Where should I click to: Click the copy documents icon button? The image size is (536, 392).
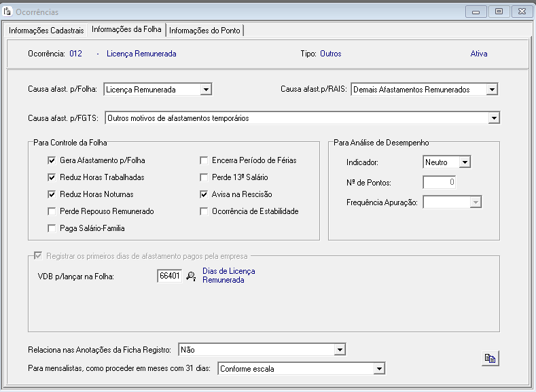tap(490, 359)
